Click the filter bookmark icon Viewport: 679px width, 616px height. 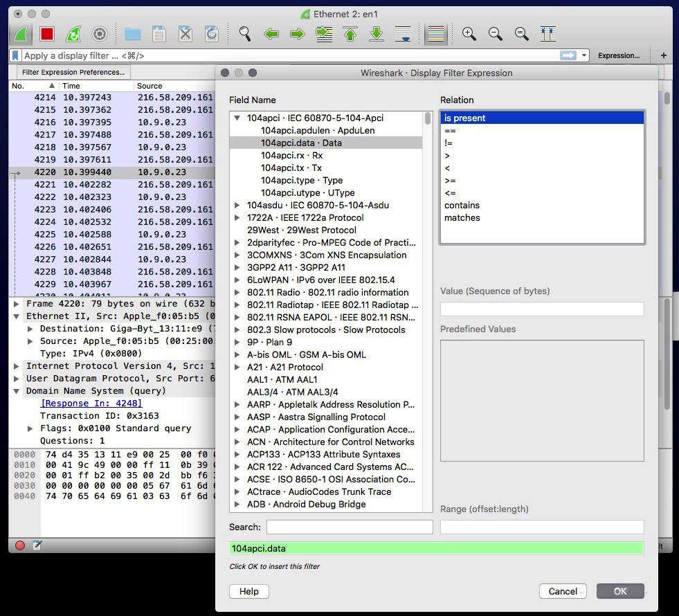16,55
